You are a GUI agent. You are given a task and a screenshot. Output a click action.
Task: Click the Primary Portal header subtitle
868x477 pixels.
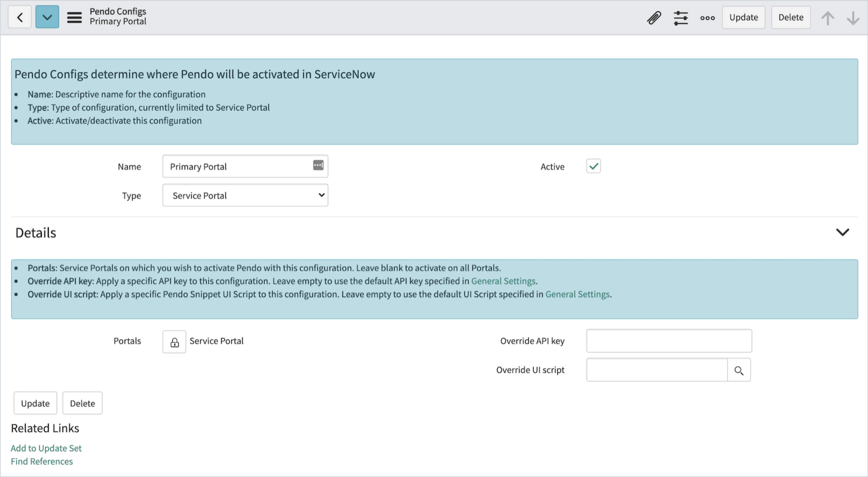118,21
